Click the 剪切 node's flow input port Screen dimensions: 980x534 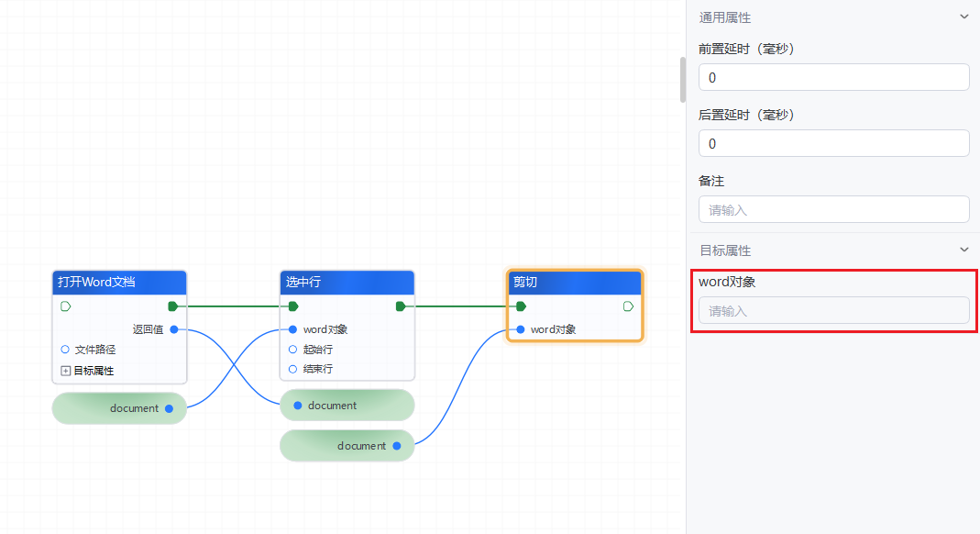521,306
